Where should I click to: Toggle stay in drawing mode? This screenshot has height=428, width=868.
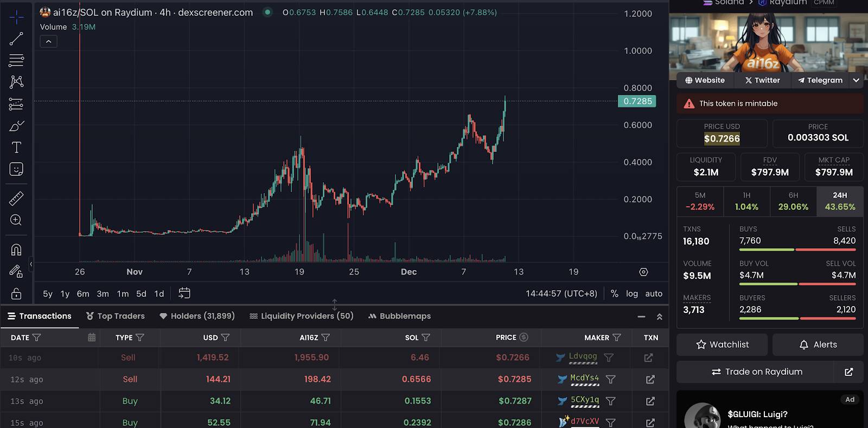pyautogui.click(x=16, y=271)
